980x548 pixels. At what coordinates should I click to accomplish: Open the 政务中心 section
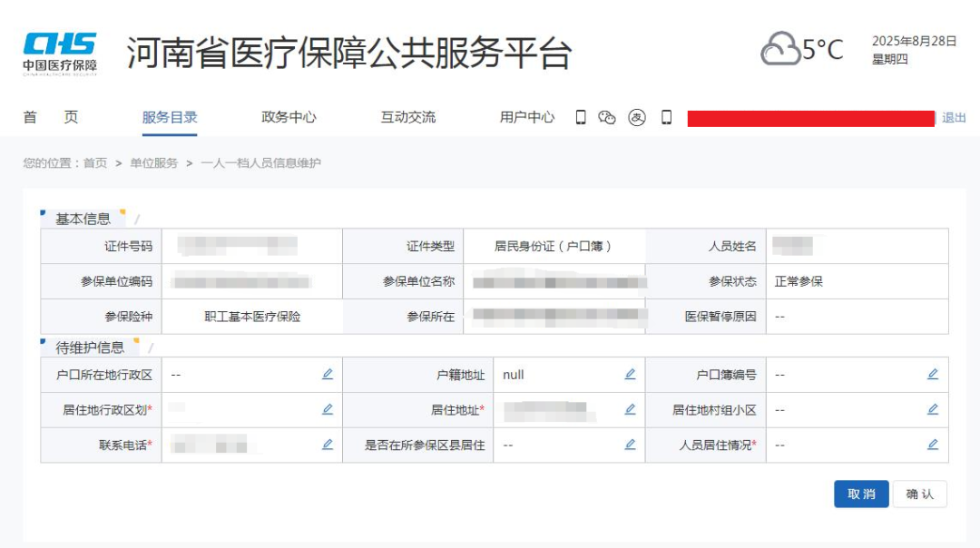tap(287, 117)
